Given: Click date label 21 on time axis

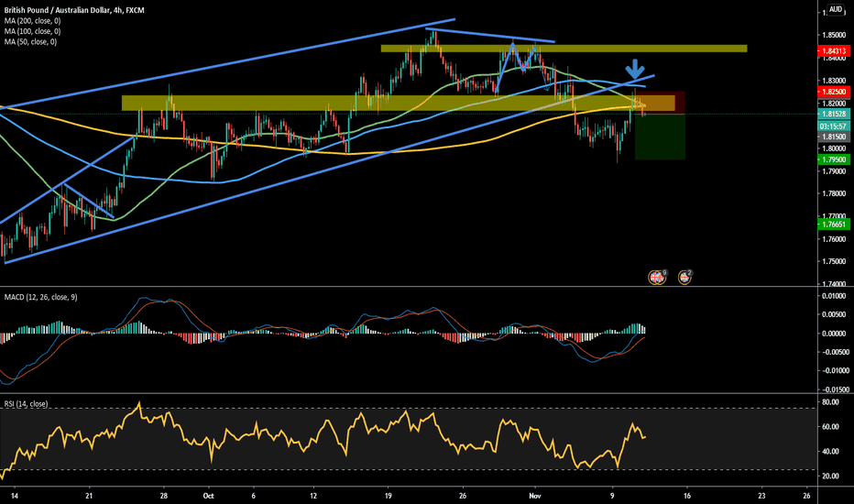Looking at the screenshot, I should 89,496.
